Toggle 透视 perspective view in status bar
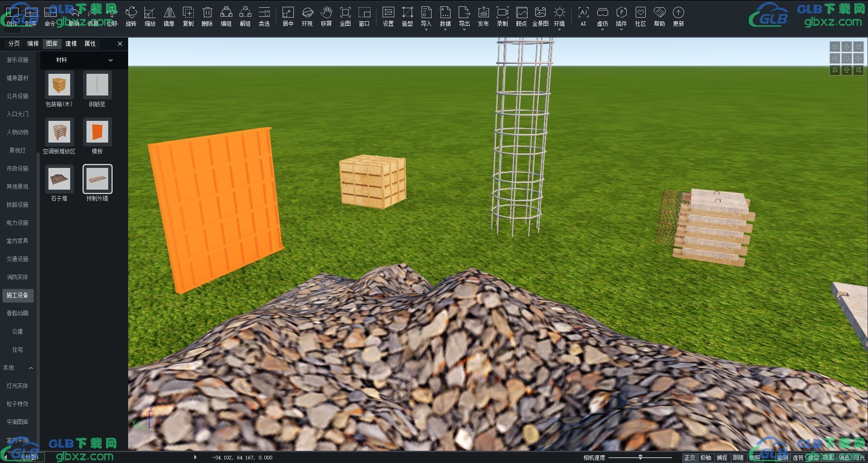This screenshot has width=868, height=463. tap(798, 458)
